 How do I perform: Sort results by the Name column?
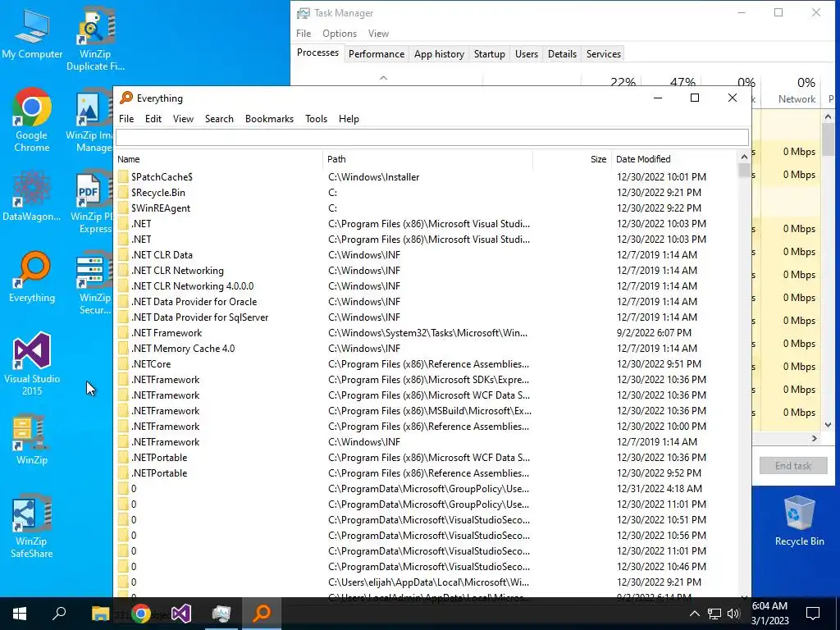[218, 159]
